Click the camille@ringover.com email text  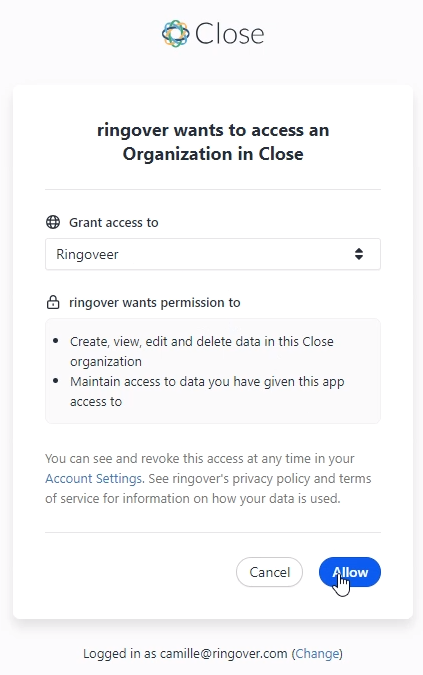(x=223, y=653)
